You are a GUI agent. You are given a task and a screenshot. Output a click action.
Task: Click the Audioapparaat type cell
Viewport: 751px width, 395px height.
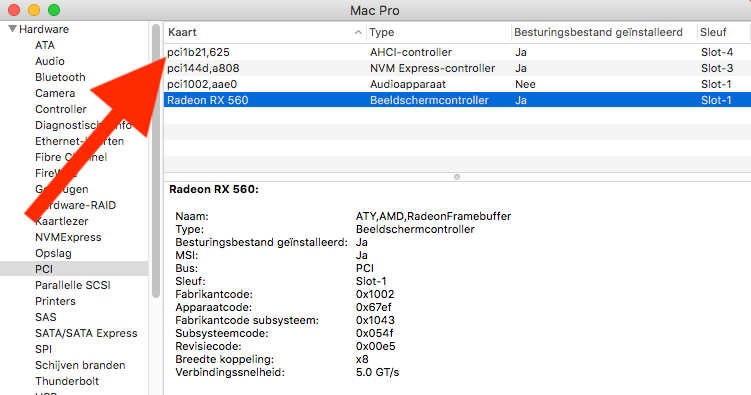[x=408, y=84]
